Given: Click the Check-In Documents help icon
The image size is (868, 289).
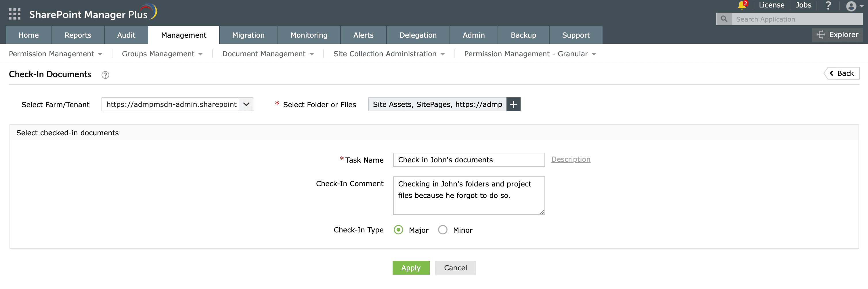Looking at the screenshot, I should point(106,75).
